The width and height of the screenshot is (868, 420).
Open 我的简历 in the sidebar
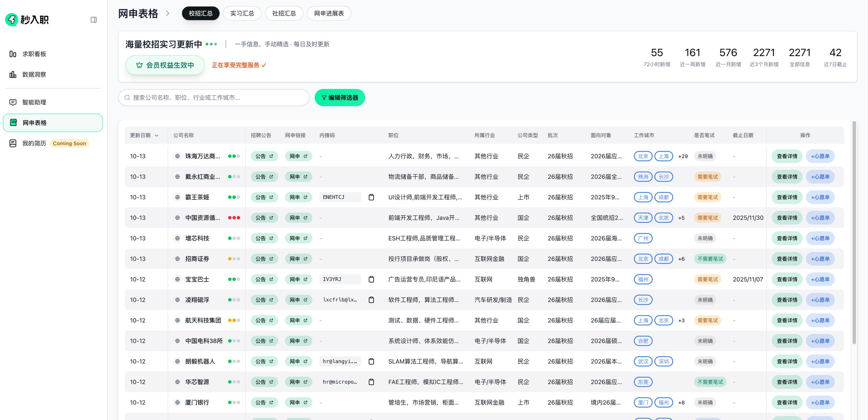(53, 143)
